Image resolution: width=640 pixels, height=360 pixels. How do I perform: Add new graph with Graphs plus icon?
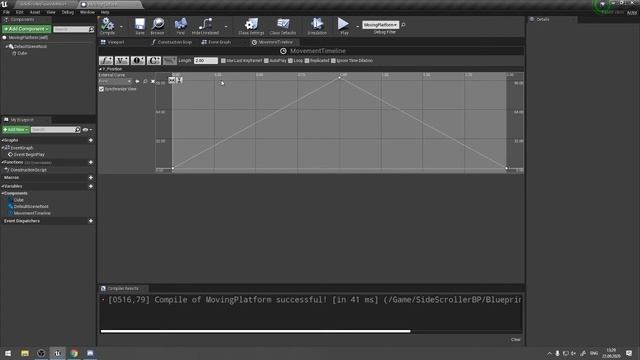point(91,140)
